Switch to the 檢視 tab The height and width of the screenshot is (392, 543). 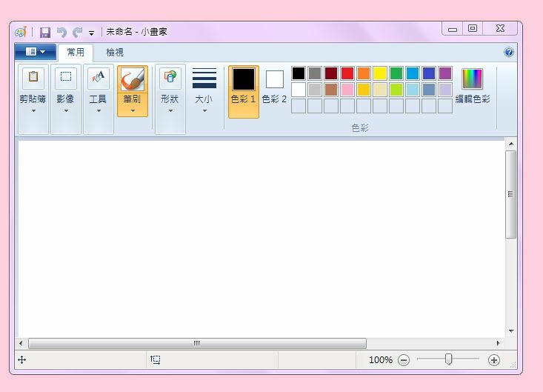[x=115, y=53]
